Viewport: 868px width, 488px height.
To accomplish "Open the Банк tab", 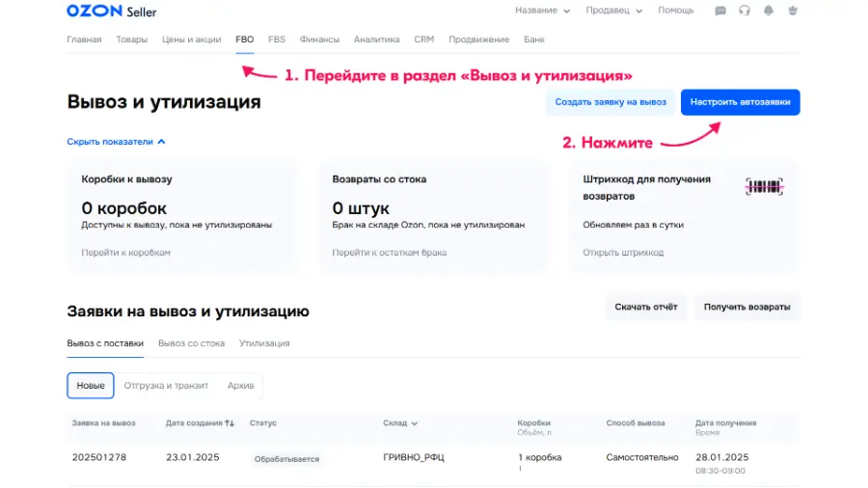I will pyautogui.click(x=534, y=40).
